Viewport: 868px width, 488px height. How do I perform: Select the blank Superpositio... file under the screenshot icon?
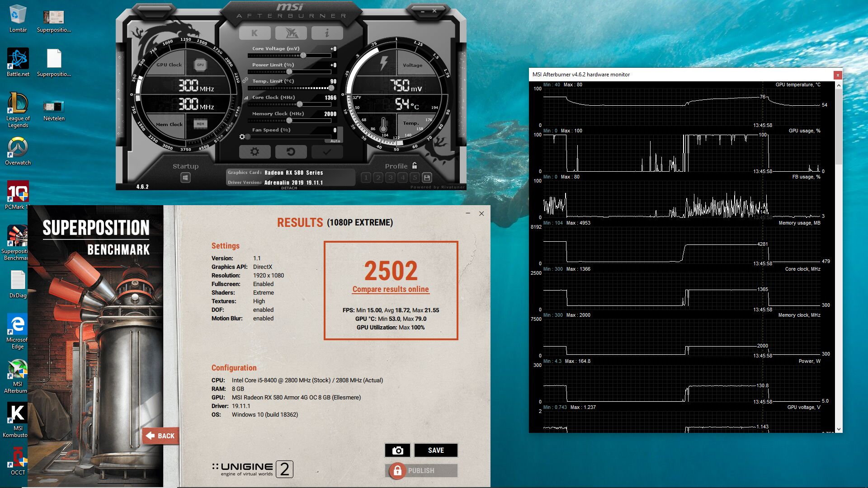click(54, 63)
